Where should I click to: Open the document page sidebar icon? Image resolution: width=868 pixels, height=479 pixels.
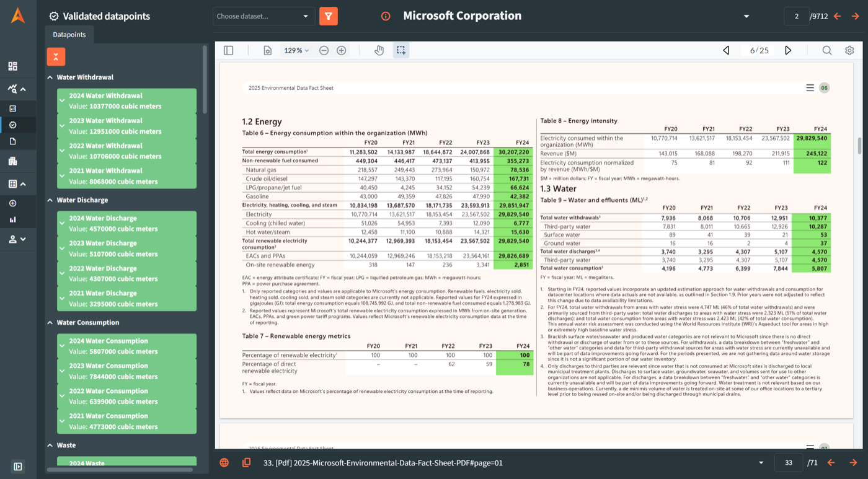tap(12, 141)
